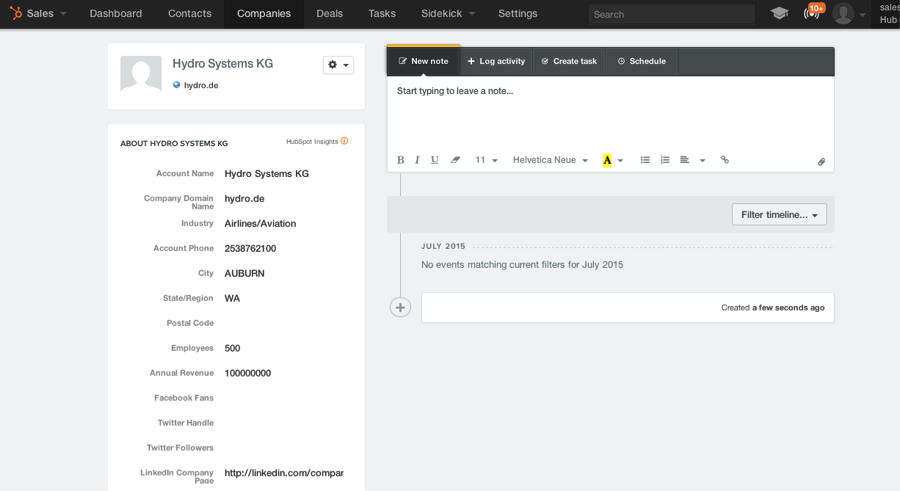Open the LinkedIn Company Page URL
Screen dimensions: 900x491
tap(284, 473)
